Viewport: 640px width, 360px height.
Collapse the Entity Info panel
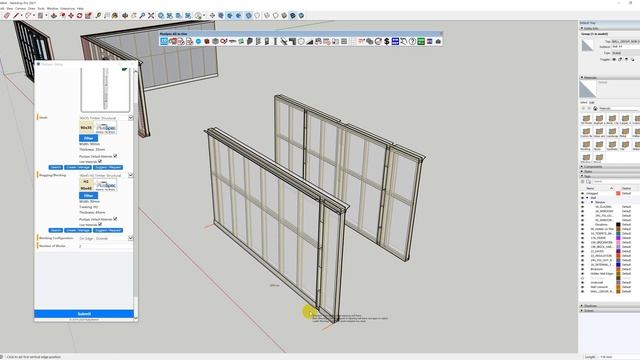[x=582, y=29]
